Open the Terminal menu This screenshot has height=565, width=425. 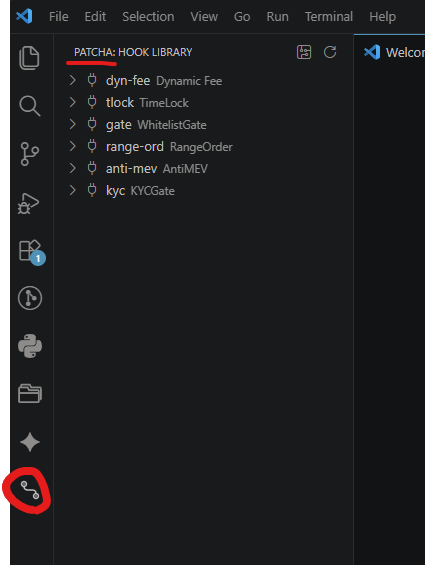click(329, 17)
